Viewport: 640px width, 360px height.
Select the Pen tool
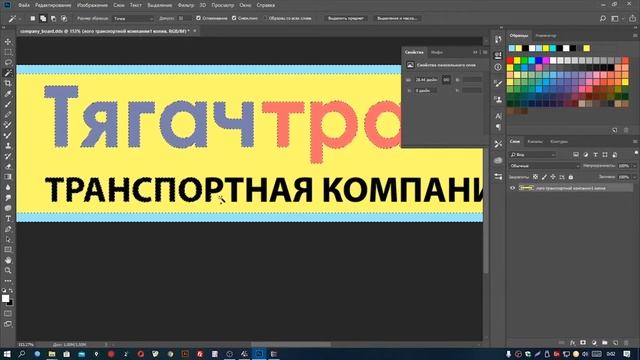coord(8,229)
